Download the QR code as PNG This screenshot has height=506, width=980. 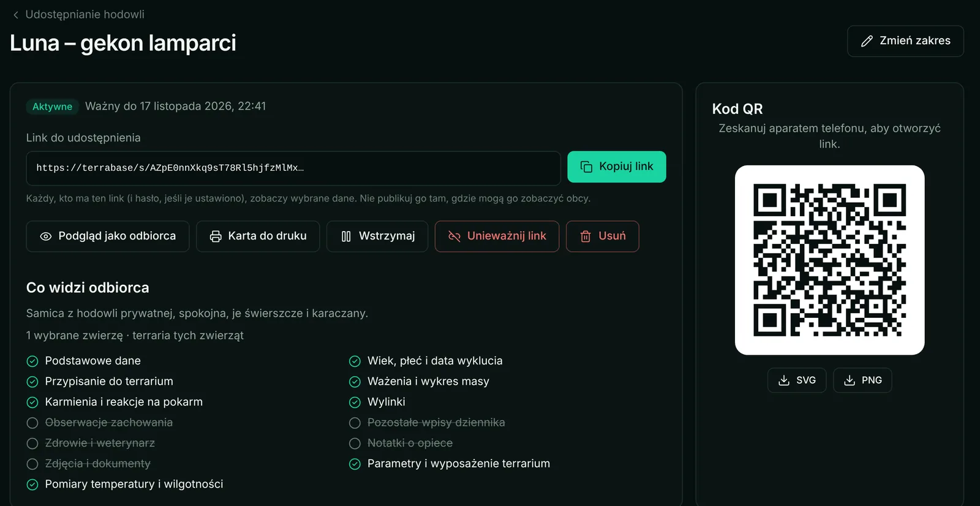pyautogui.click(x=862, y=380)
